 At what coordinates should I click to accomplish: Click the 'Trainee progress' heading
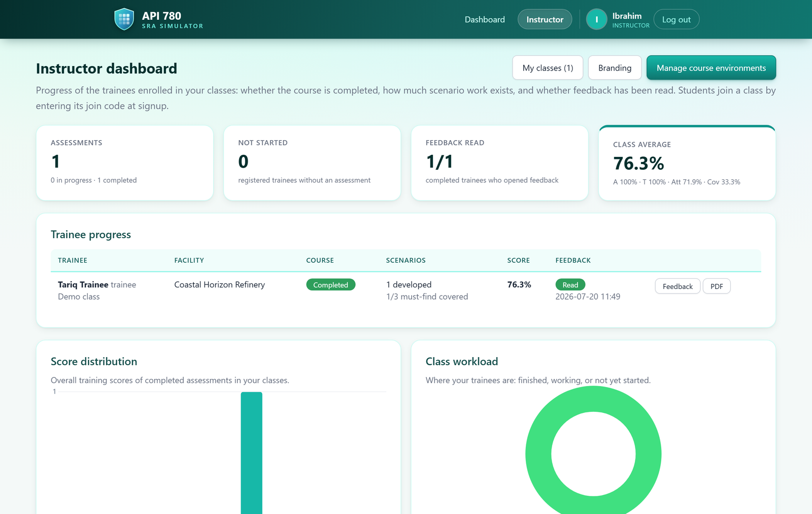91,235
